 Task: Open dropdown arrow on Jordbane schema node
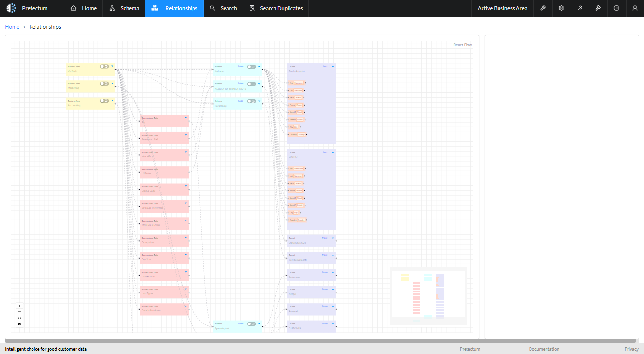(x=259, y=67)
